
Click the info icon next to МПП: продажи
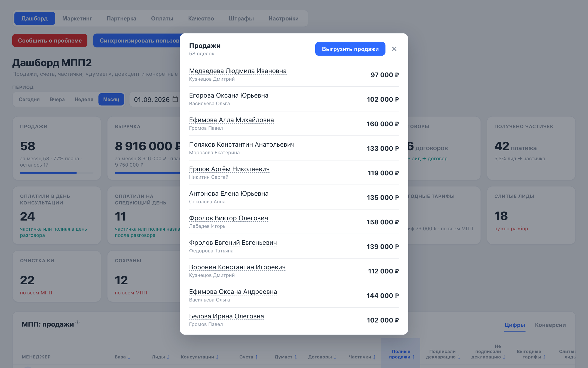(x=78, y=322)
